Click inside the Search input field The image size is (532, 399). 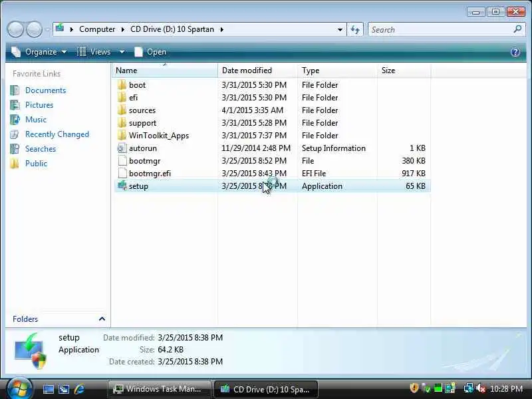pyautogui.click(x=441, y=29)
